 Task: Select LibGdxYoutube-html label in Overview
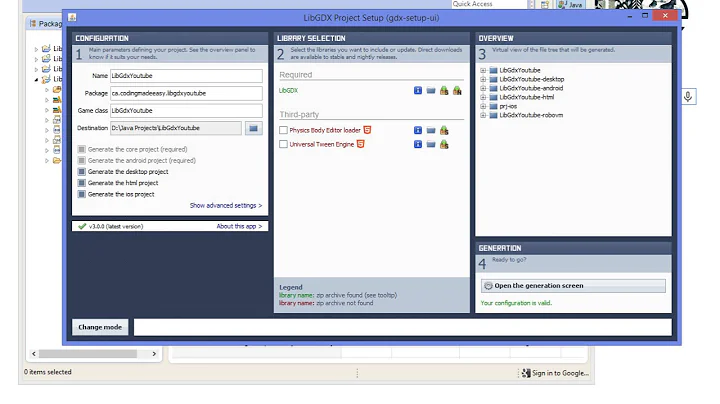527,97
